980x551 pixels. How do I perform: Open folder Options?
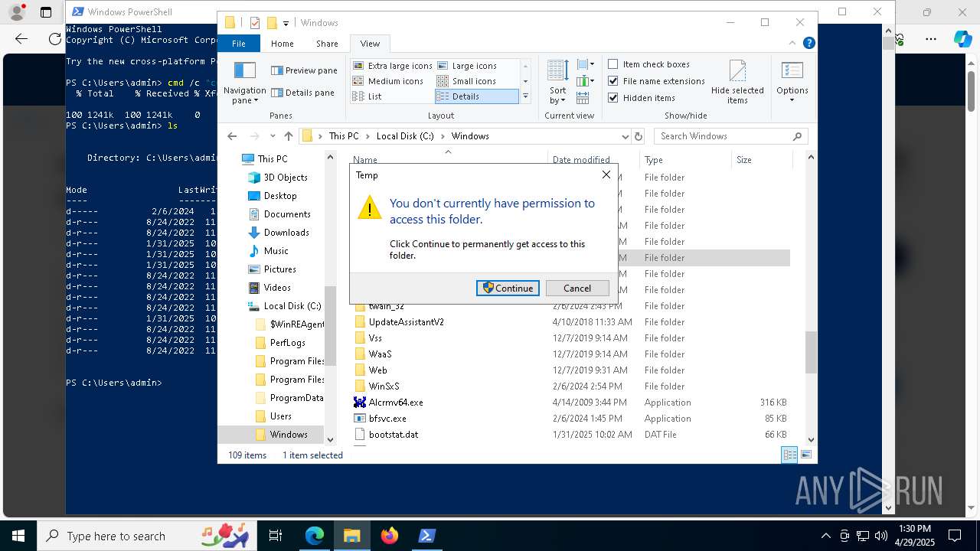tap(792, 83)
